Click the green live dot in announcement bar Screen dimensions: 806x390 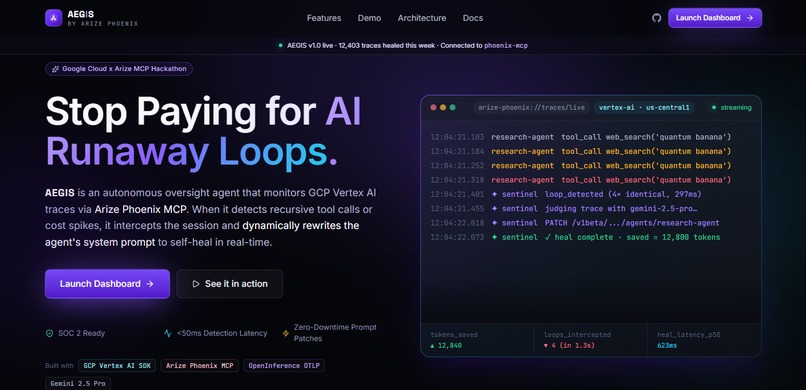click(x=280, y=45)
